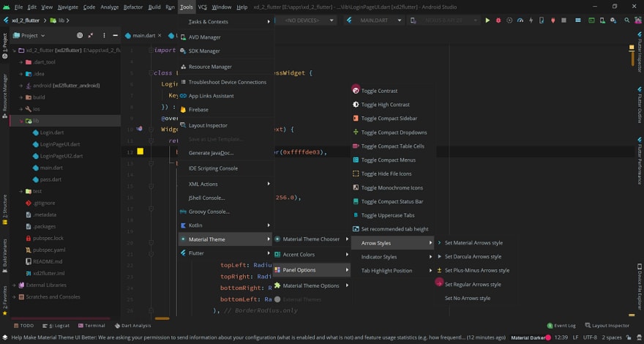Collapse the lib folder

(21, 121)
